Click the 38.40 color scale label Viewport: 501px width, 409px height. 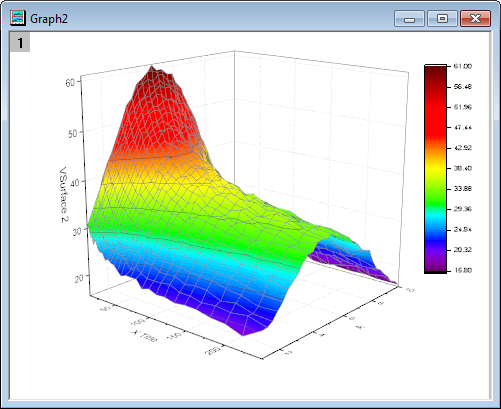click(463, 168)
